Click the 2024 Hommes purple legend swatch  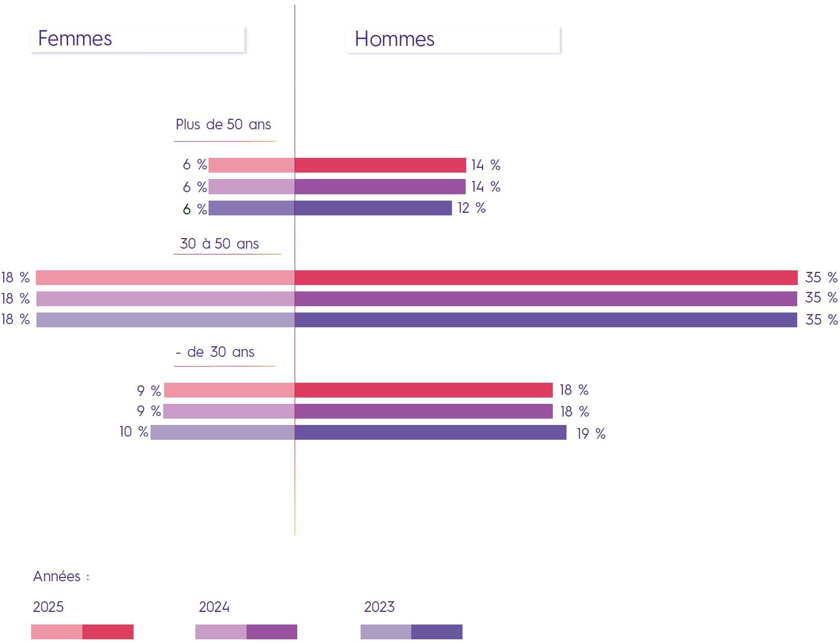[x=272, y=632]
